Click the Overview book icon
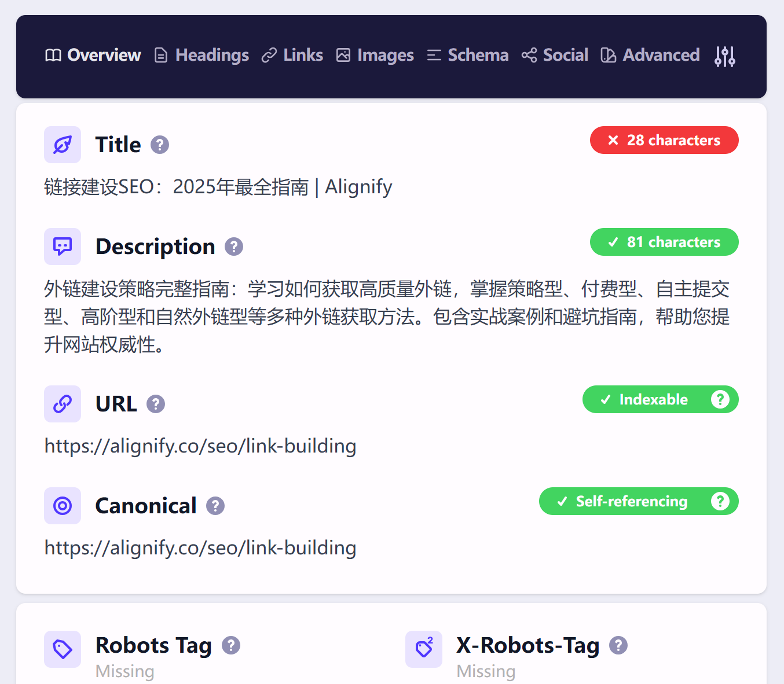 point(52,55)
